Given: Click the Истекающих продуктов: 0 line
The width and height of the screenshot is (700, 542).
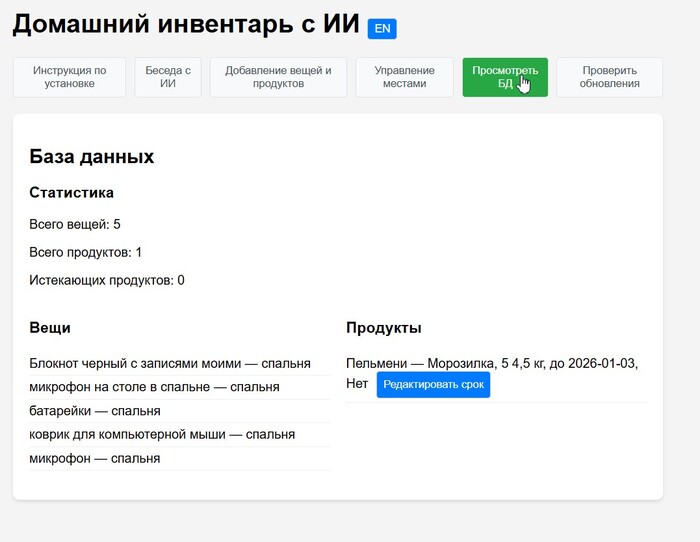Looking at the screenshot, I should pos(107,280).
